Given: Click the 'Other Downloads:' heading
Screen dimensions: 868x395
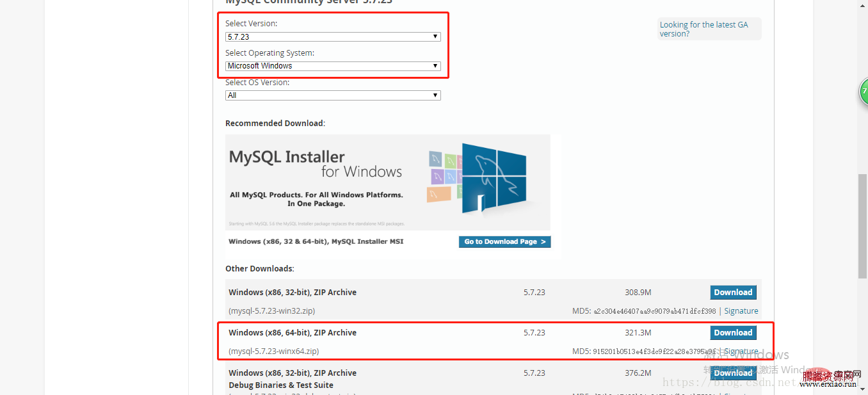Looking at the screenshot, I should pos(260,269).
